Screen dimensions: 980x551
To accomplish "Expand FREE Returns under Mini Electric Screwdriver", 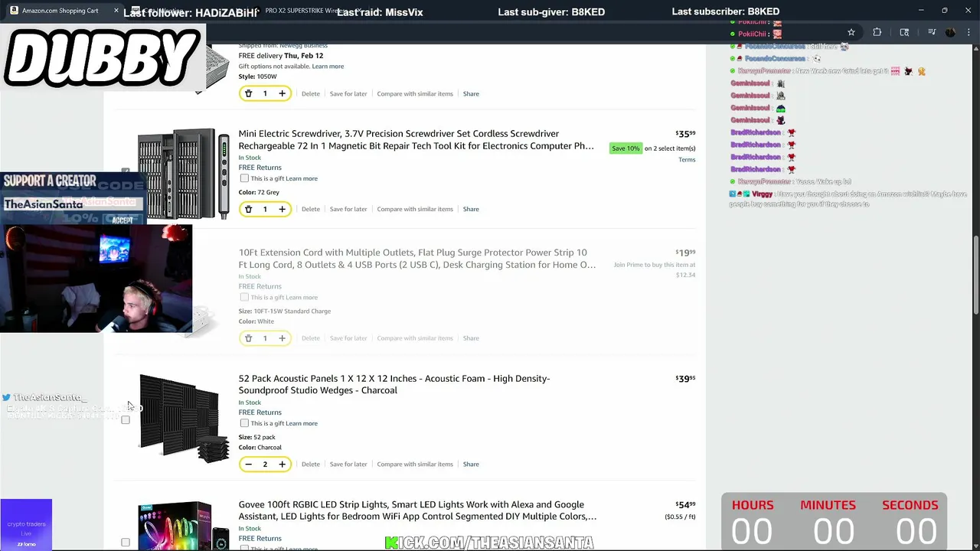I will (260, 168).
